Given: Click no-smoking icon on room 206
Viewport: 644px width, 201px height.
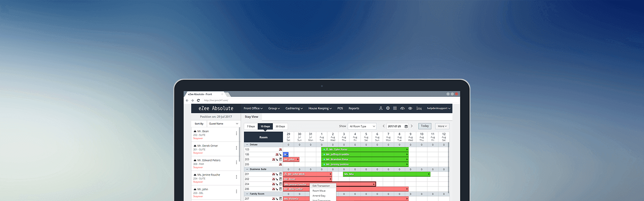Looking at the screenshot, I should click(274, 189).
